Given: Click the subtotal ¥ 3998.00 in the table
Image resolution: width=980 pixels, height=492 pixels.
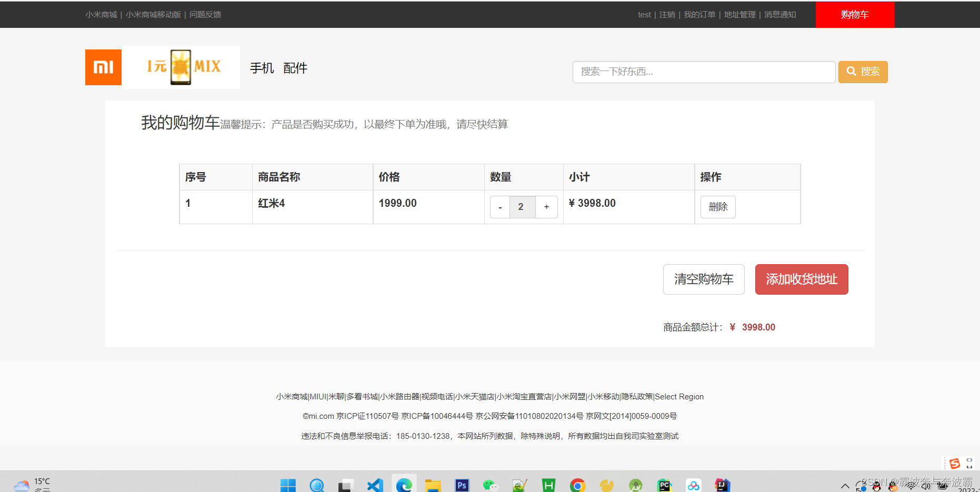Looking at the screenshot, I should [x=592, y=203].
